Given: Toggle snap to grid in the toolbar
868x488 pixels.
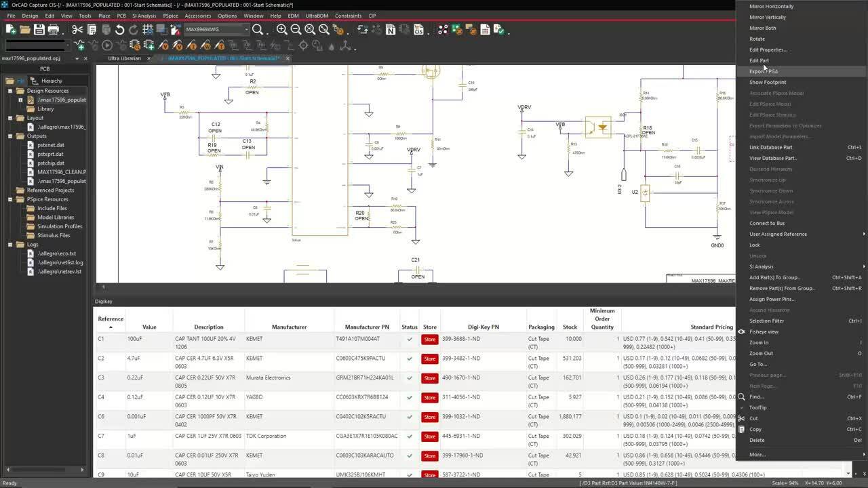Looking at the screenshot, I should pos(147,29).
